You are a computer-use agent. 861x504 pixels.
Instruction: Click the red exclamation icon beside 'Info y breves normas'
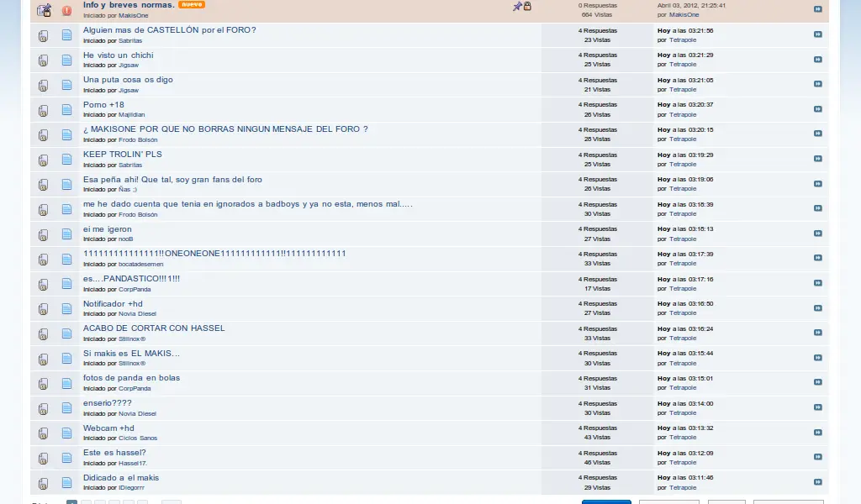click(66, 10)
